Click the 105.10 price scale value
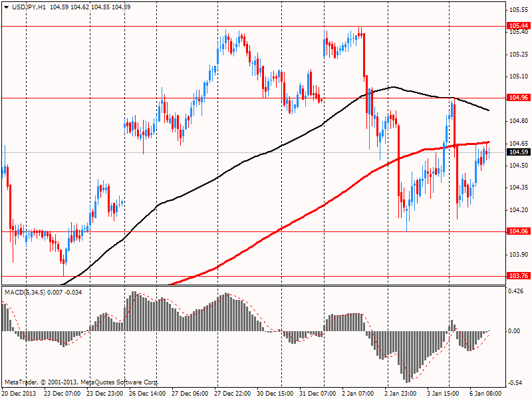Screen dimensions: 532x399 point(519,76)
